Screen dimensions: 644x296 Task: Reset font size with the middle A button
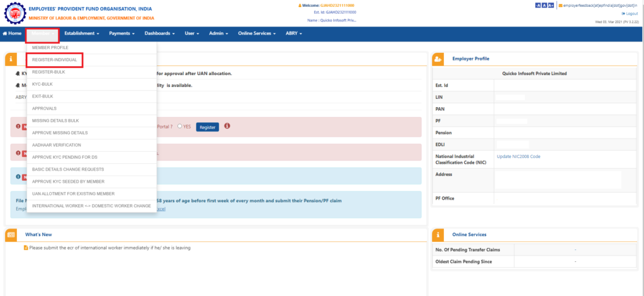(x=544, y=5)
